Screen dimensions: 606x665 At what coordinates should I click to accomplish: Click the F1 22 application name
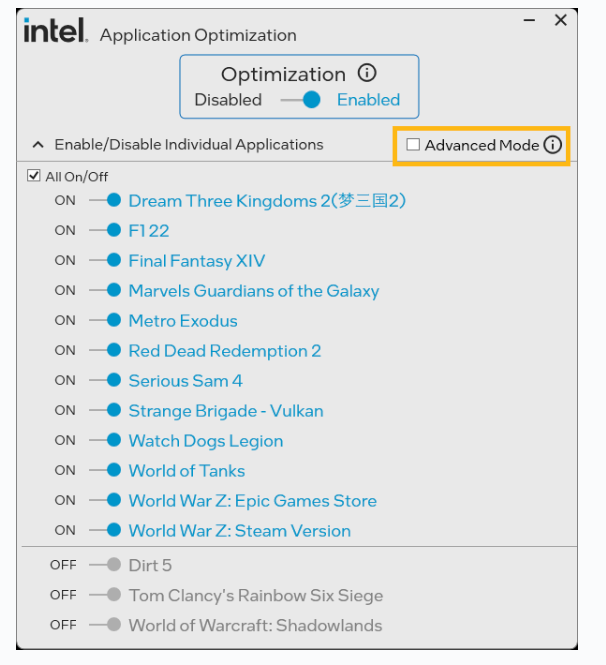click(x=149, y=231)
